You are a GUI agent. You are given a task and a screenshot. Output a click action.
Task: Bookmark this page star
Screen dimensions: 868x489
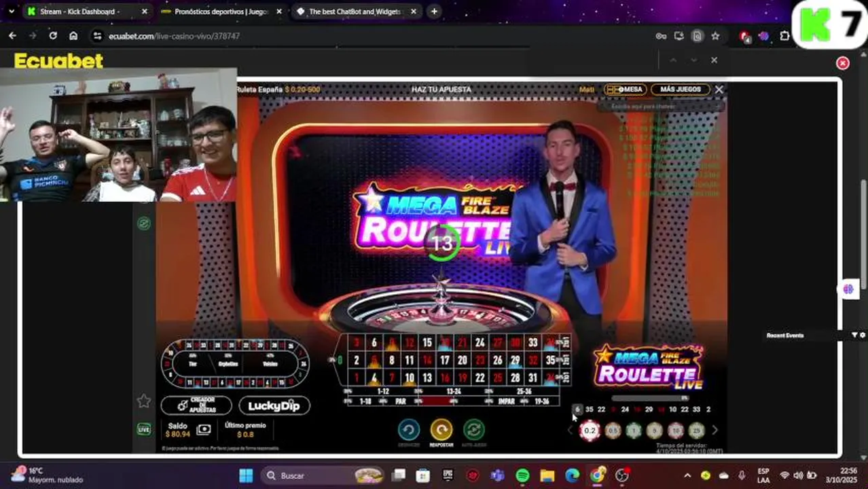tap(715, 36)
